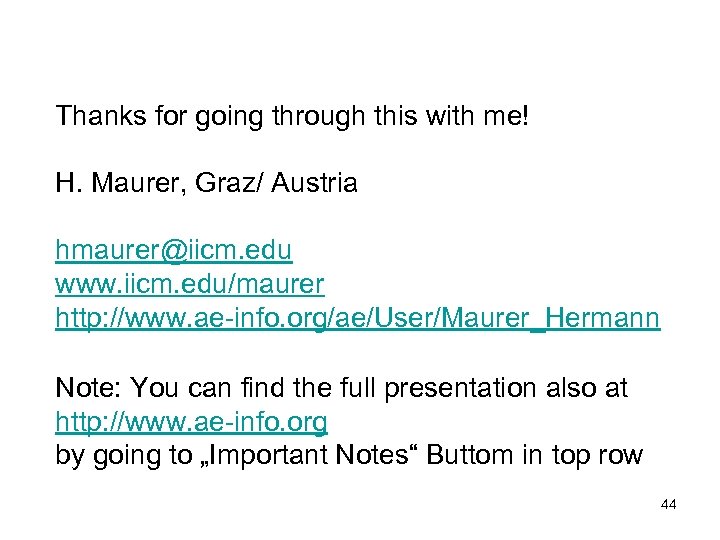Click slide number 44
720x540 pixels.
669,505
